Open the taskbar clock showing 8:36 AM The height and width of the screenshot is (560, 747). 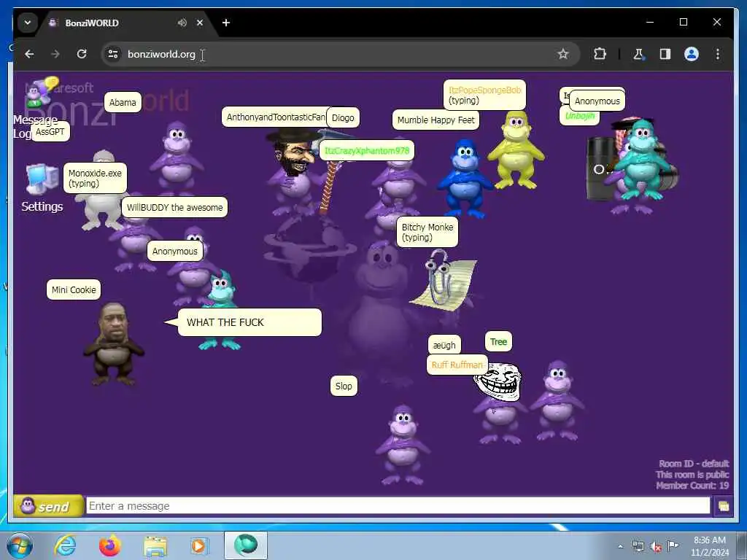pos(710,546)
